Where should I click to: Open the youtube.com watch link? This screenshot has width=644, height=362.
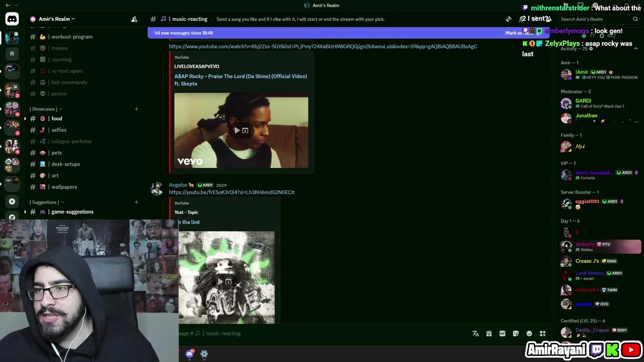(x=323, y=46)
